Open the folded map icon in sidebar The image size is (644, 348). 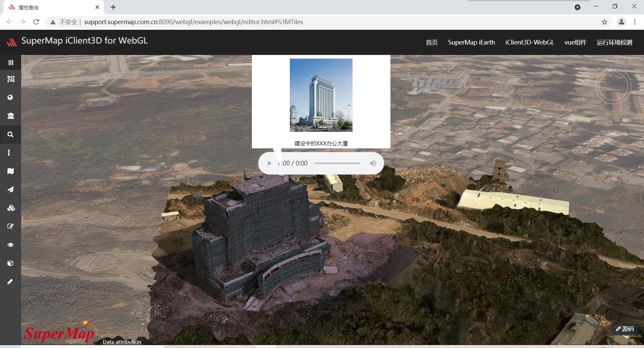tap(10, 171)
